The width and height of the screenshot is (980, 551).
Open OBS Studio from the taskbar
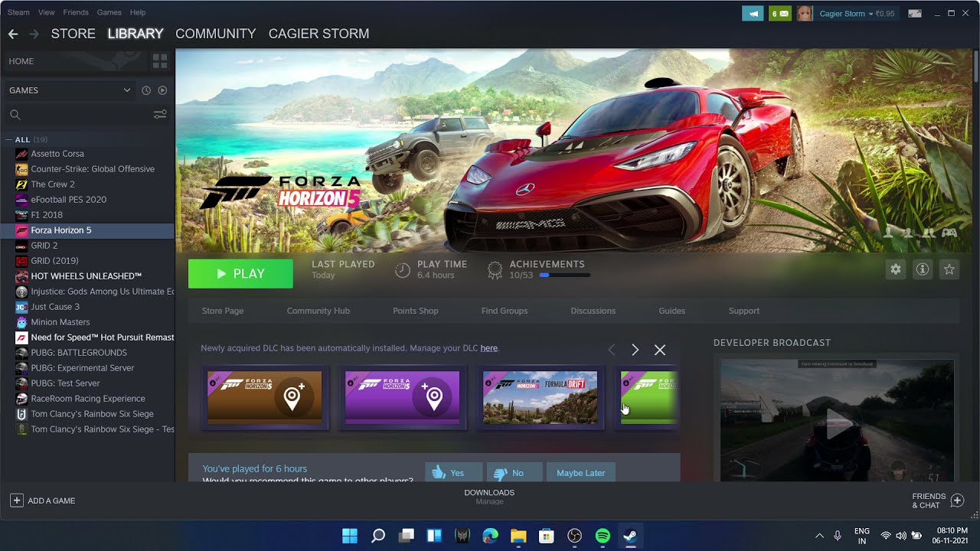point(575,536)
